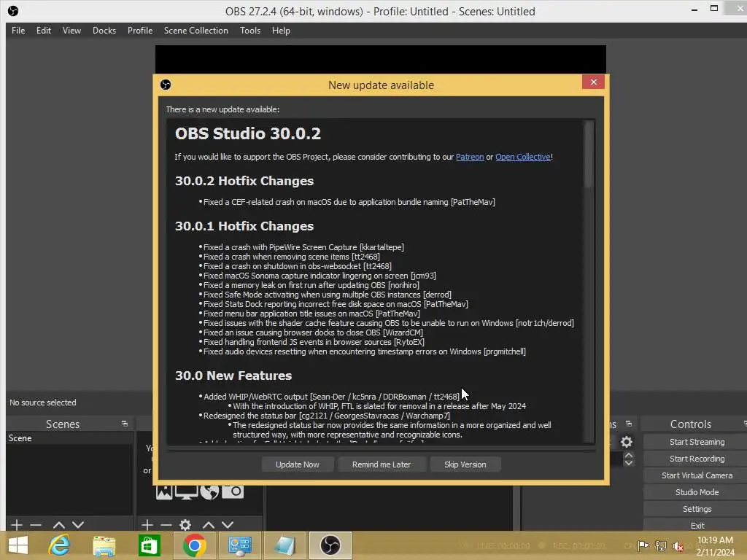
Task: Click the display capture monitor icon
Action: (186, 492)
